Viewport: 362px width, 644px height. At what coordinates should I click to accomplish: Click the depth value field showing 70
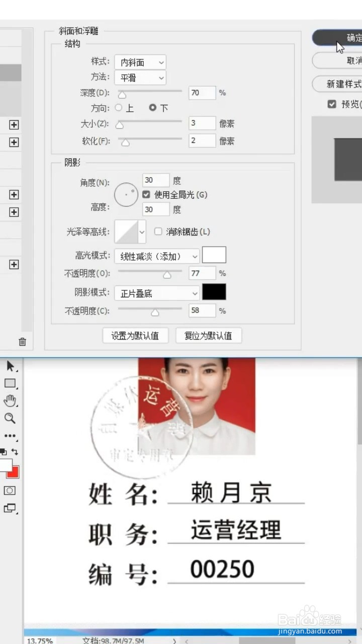[x=202, y=93]
